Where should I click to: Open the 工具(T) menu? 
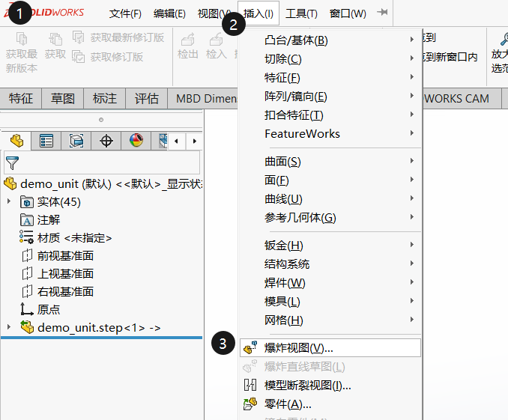pos(301,13)
